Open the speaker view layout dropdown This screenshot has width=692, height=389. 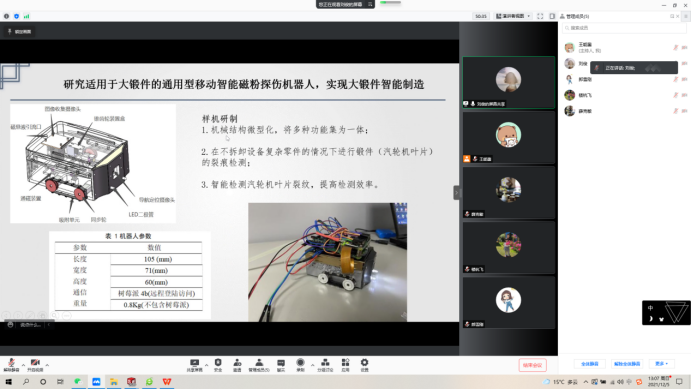[513, 16]
